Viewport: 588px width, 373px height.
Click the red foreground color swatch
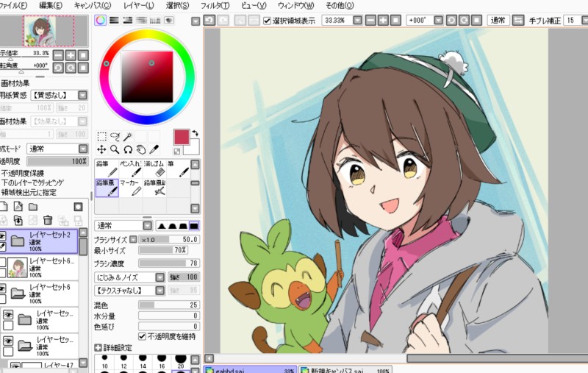tap(182, 137)
